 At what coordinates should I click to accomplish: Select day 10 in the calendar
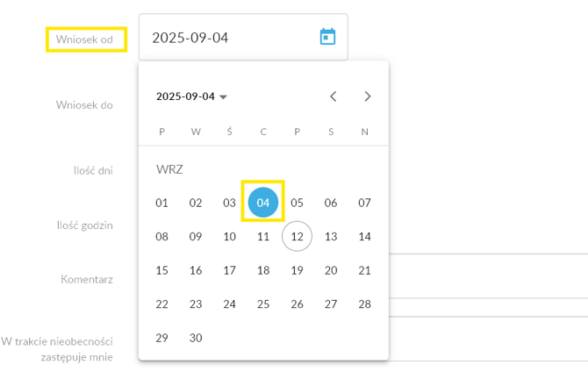(x=229, y=237)
